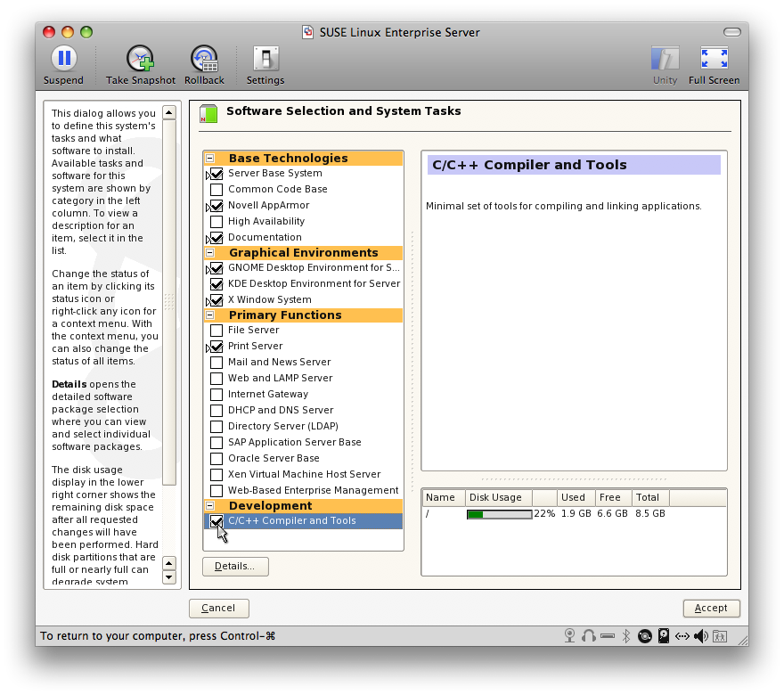Enable the High Availability checkbox
784x695 pixels.
click(x=216, y=222)
